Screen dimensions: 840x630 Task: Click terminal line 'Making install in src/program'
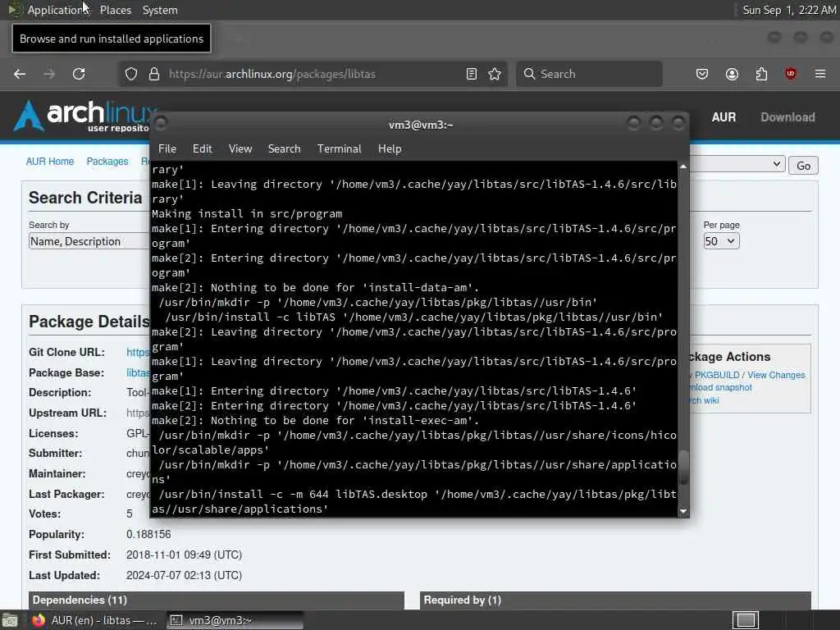[x=247, y=214]
